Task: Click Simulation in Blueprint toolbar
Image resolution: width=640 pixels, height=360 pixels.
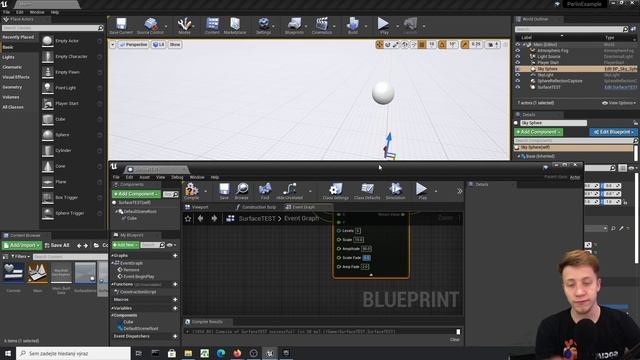Action: click(396, 191)
